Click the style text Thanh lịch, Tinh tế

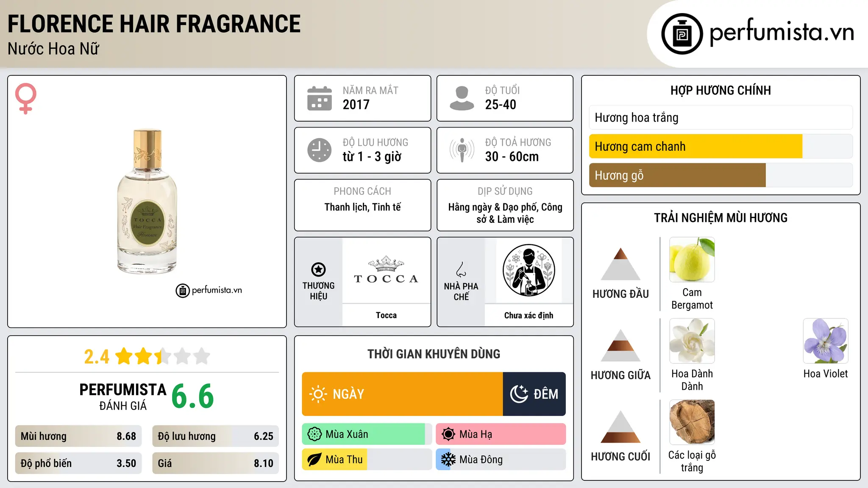click(x=362, y=207)
